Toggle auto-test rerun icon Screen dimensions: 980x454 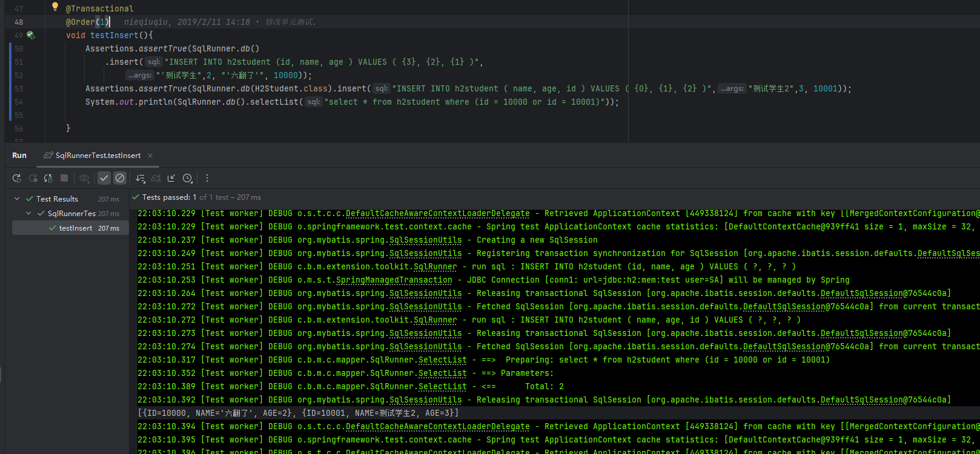click(x=48, y=178)
